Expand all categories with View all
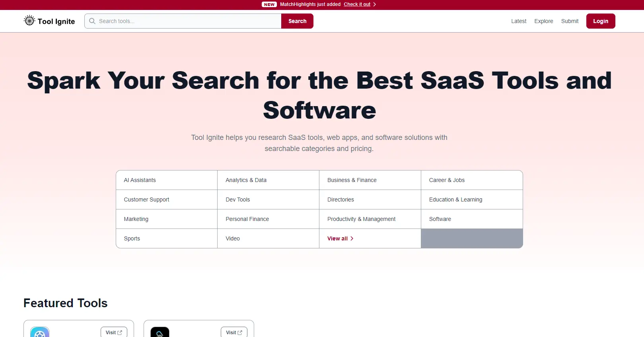Image resolution: width=644 pixels, height=337 pixels. 340,238
